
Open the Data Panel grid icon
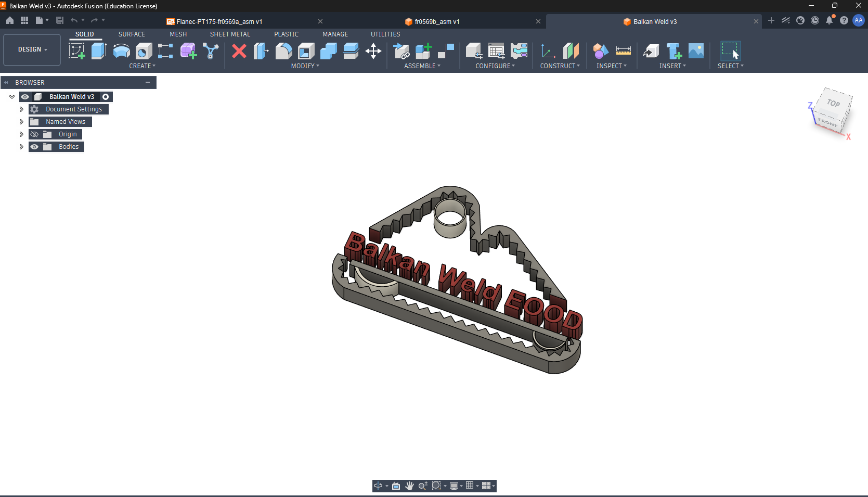[x=24, y=20]
